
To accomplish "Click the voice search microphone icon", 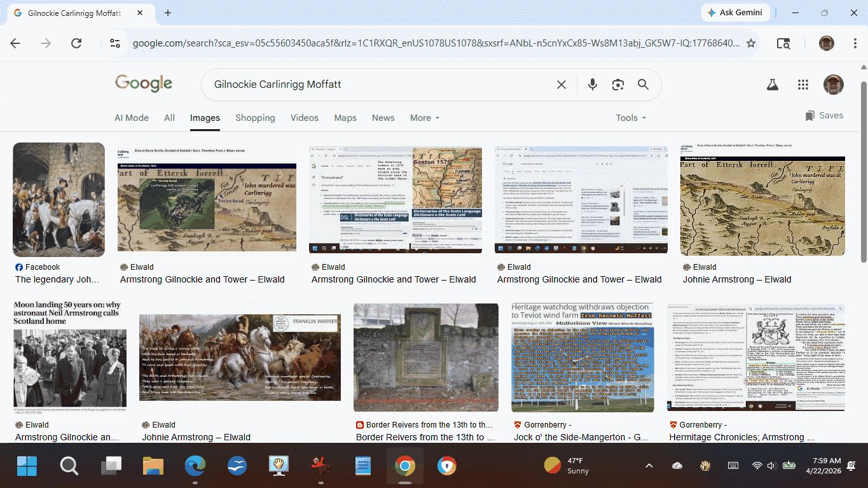I will tap(593, 85).
